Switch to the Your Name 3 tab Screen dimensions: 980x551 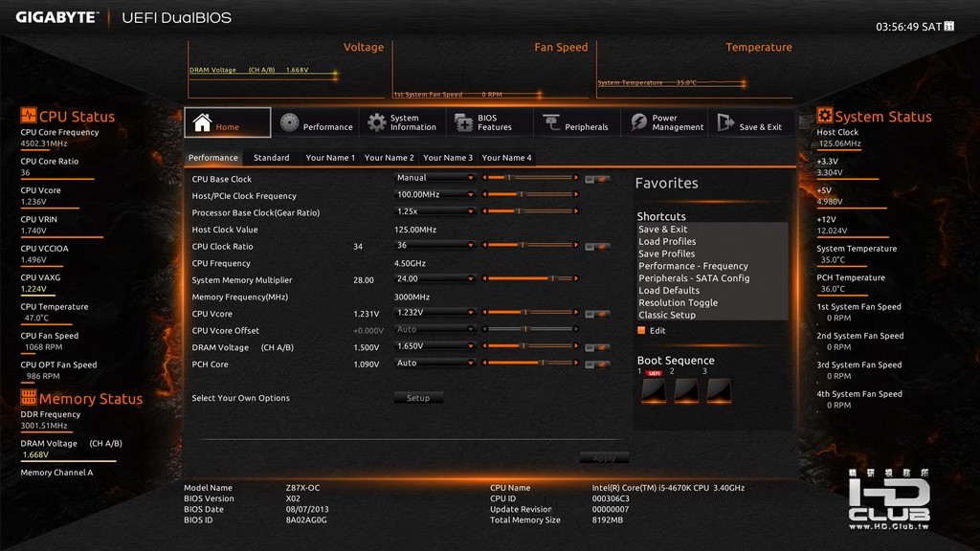pyautogui.click(x=448, y=158)
